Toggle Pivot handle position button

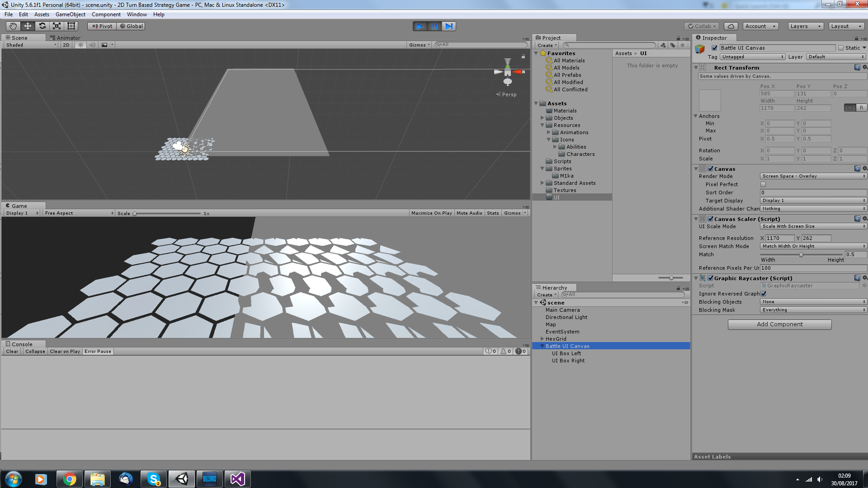pos(102,26)
